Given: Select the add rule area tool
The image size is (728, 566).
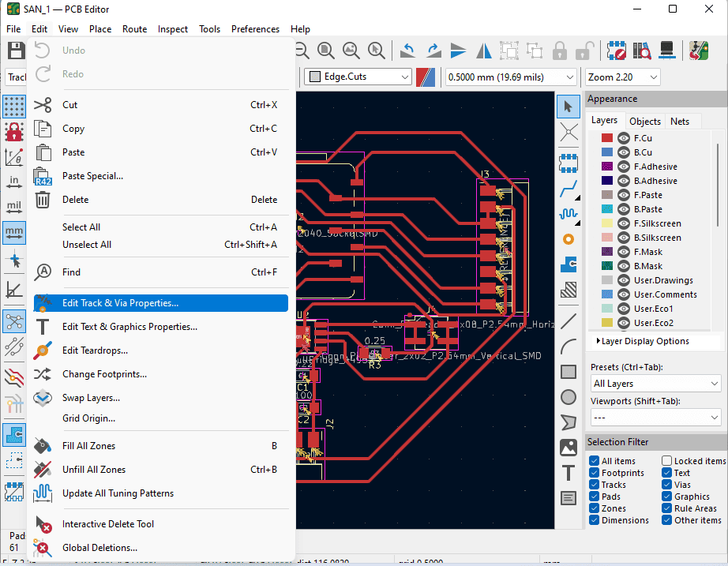Looking at the screenshot, I should (569, 290).
